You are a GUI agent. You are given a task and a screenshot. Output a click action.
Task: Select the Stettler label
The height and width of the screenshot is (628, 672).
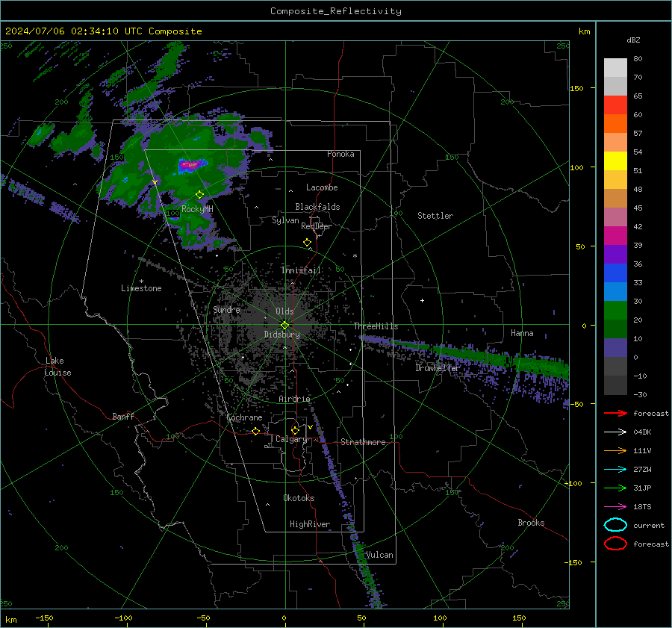click(x=435, y=216)
